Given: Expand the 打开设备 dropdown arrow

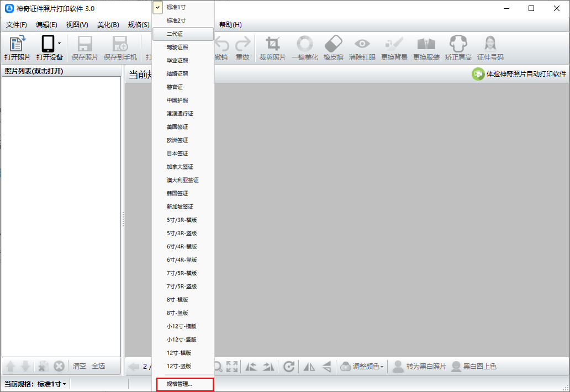Looking at the screenshot, I should (60, 43).
